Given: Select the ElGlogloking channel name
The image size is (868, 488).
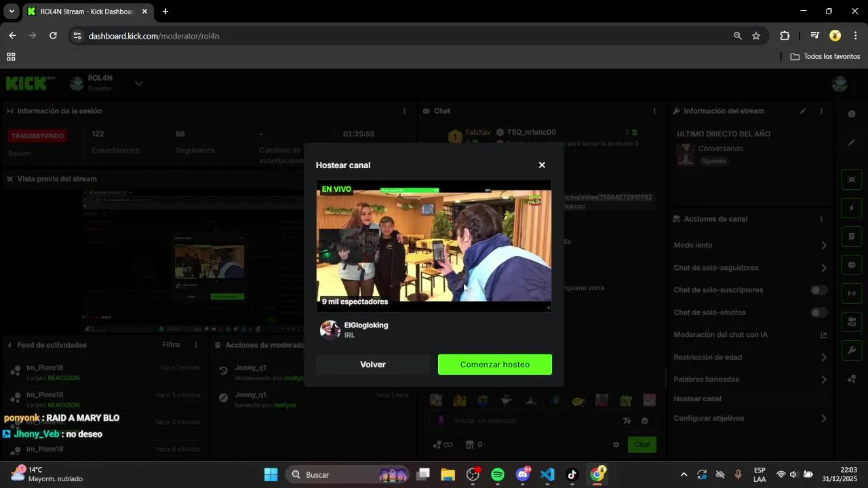Looking at the screenshot, I should tap(366, 325).
